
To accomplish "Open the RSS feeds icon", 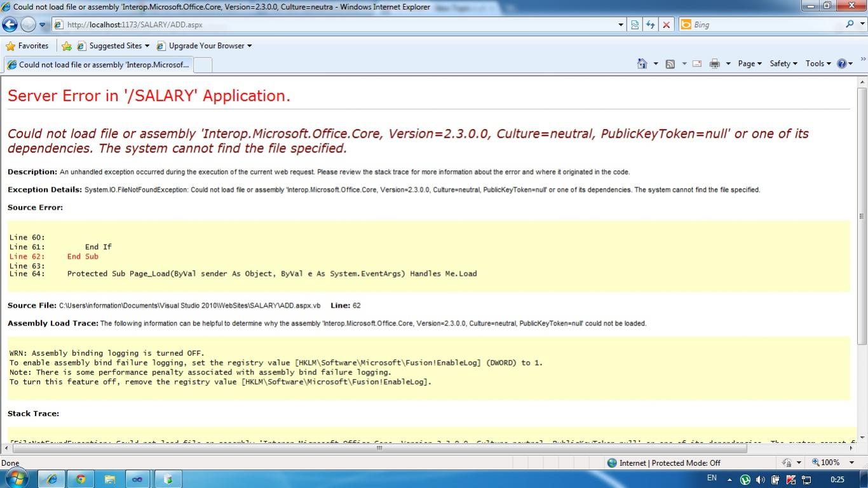I will tap(670, 64).
